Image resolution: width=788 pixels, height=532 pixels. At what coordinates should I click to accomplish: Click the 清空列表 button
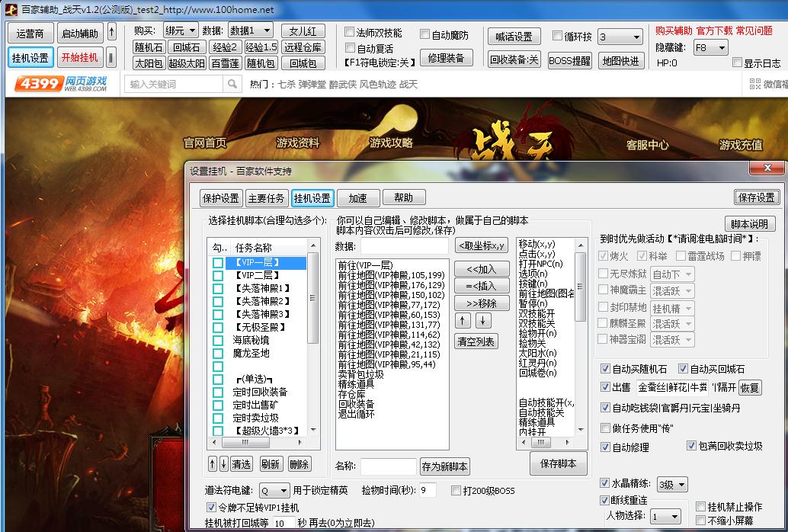pos(476,341)
